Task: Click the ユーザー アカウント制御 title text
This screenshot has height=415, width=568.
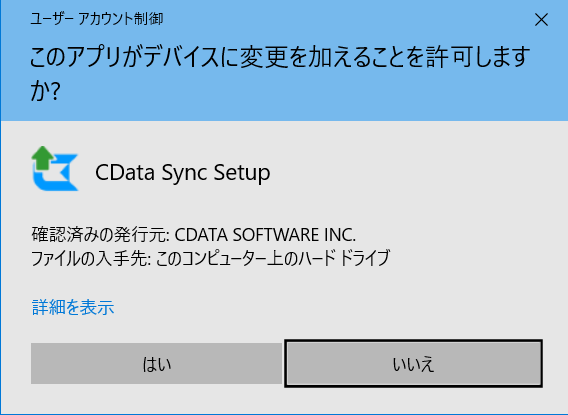Action: point(96,18)
